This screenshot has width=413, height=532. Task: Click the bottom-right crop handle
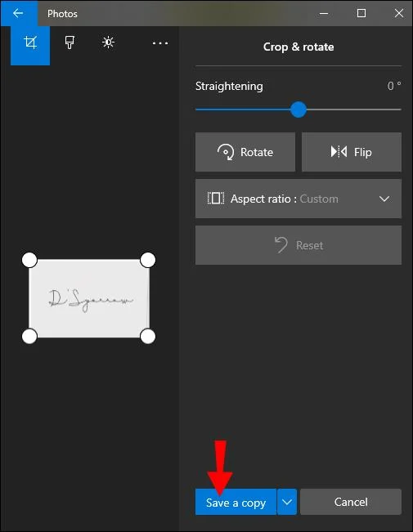[x=148, y=336]
